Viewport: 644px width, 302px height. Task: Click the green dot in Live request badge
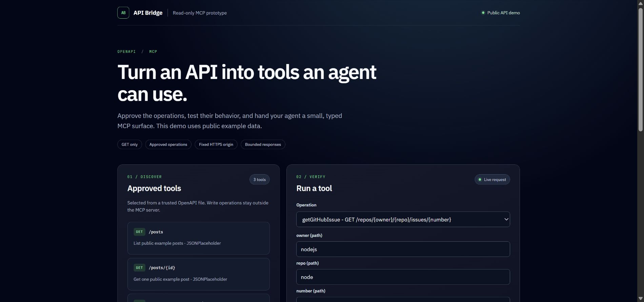pyautogui.click(x=480, y=180)
